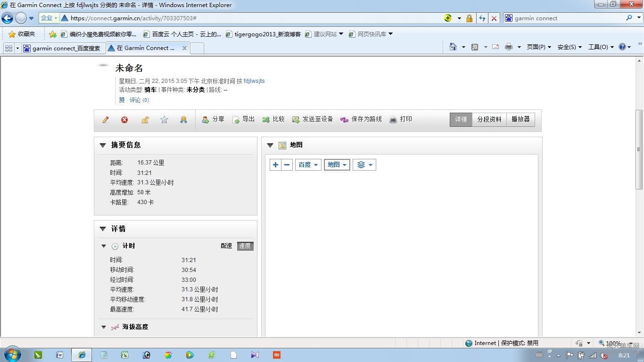Open the 评论 (0) comments link
The image size is (644, 362).
[x=139, y=100]
